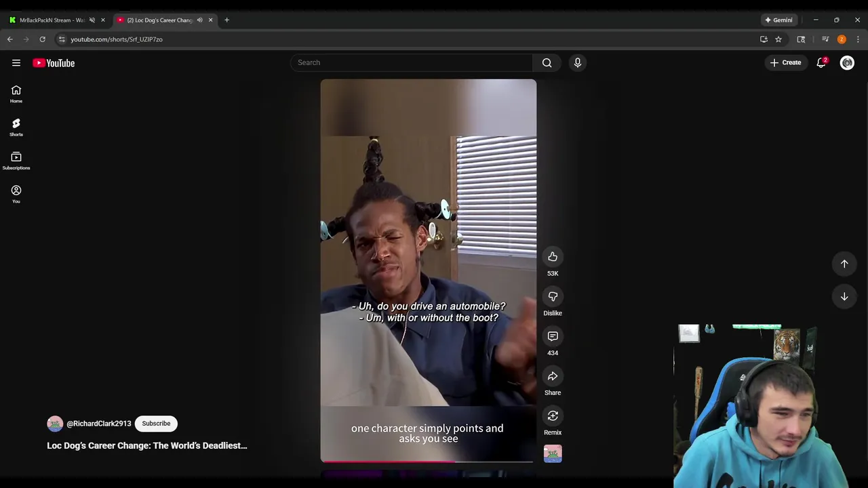The height and width of the screenshot is (488, 868).
Task: Open the Loc Dog's Career Change title
Action: point(147,445)
